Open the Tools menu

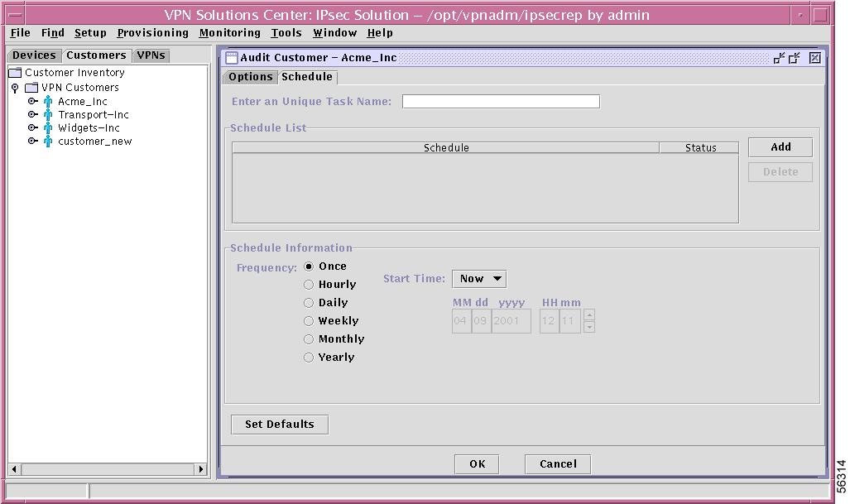tap(286, 33)
